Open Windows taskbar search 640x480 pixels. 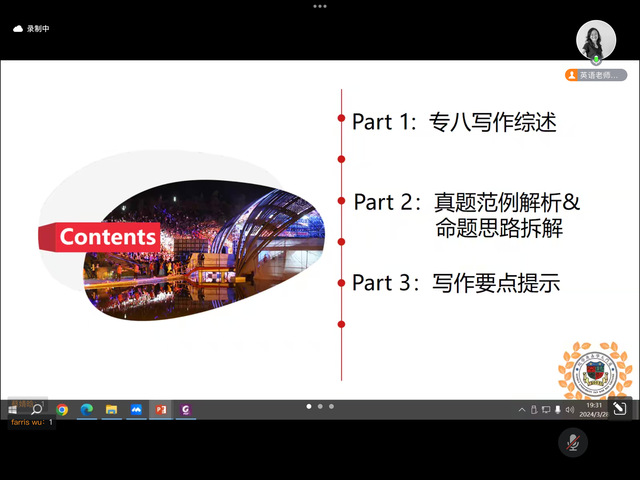tap(37, 409)
